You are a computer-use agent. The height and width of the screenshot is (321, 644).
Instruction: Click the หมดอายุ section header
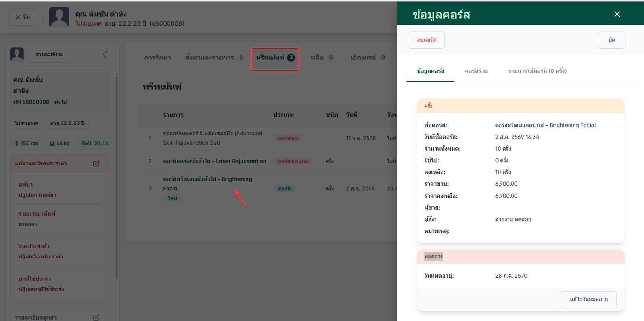(520, 257)
